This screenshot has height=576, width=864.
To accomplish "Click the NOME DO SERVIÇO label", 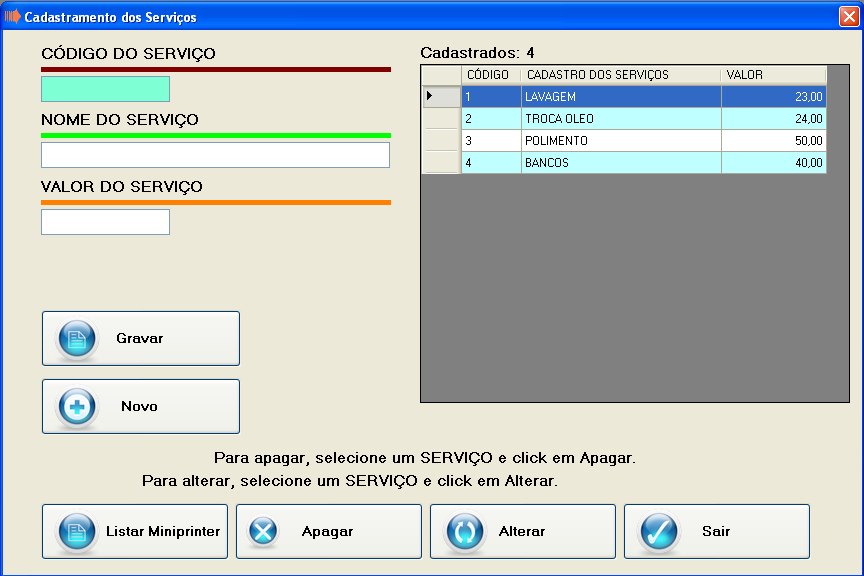I will pos(120,120).
